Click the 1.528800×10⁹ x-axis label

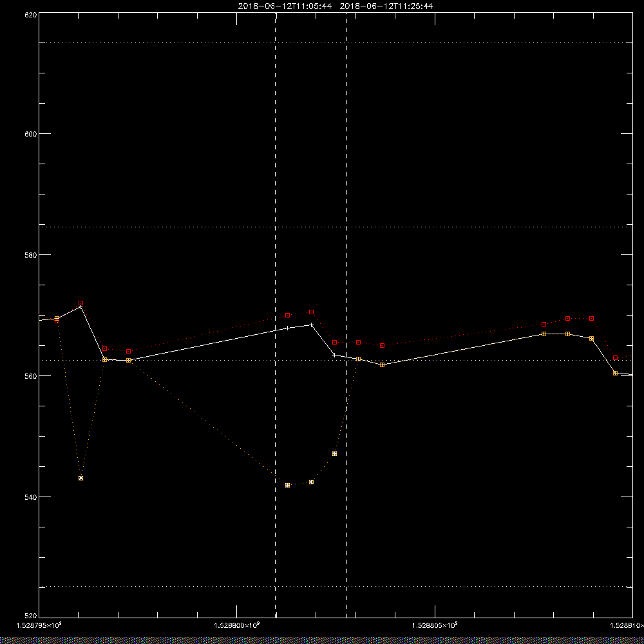(237, 625)
